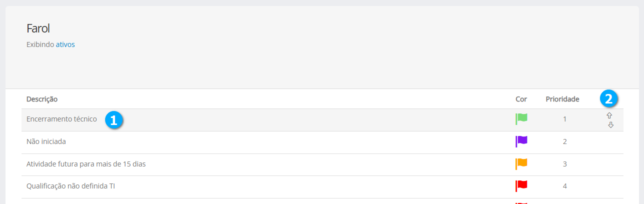
Task: Click the Cor column header
Action: (521, 99)
